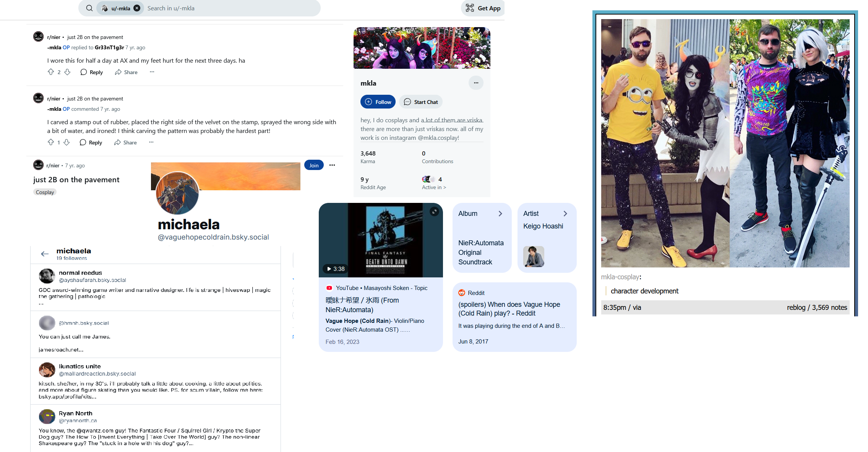Start Chat with mkla

(x=421, y=102)
